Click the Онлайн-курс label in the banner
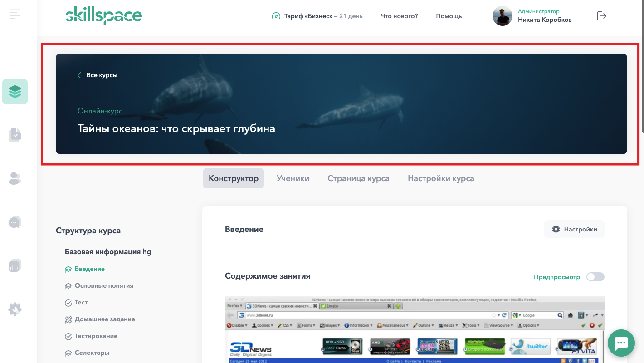Viewport: 644px width, 363px height. point(100,111)
